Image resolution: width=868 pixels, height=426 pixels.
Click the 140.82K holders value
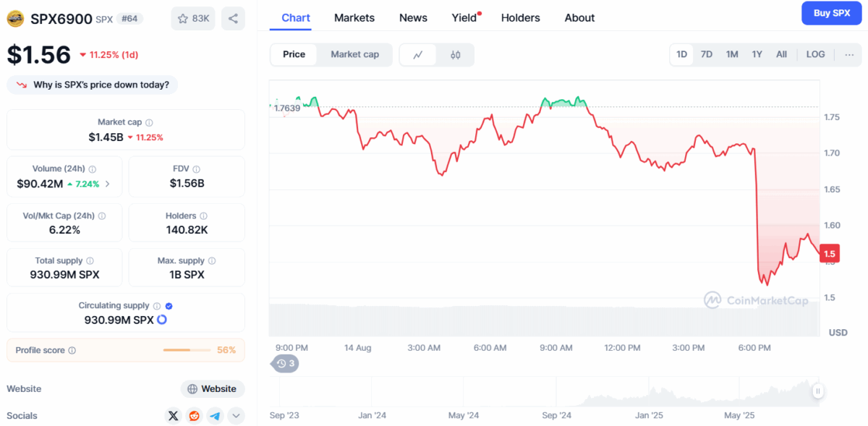click(x=187, y=230)
